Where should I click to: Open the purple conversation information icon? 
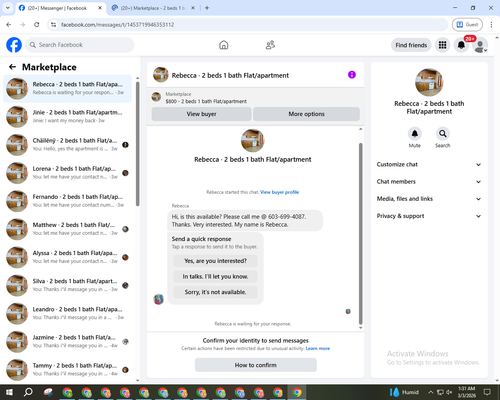point(352,75)
